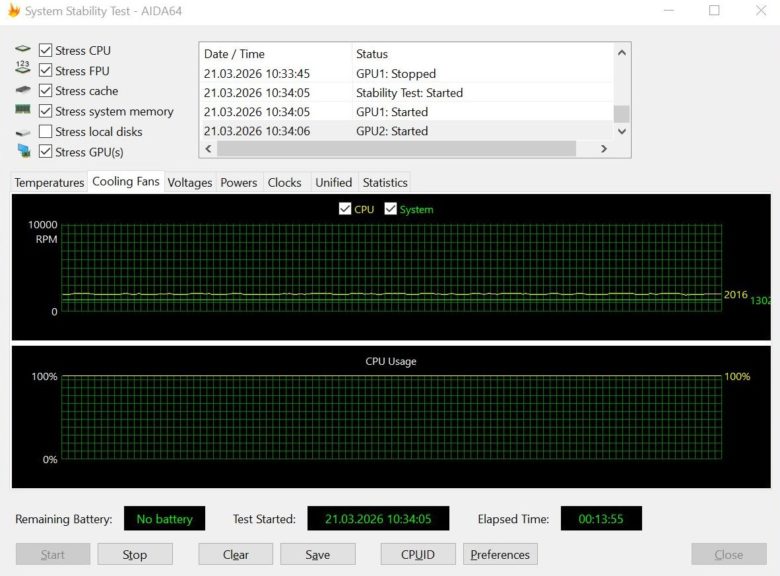Screen dimensions: 780x576
Task: Click the Stop button
Action: click(x=135, y=554)
